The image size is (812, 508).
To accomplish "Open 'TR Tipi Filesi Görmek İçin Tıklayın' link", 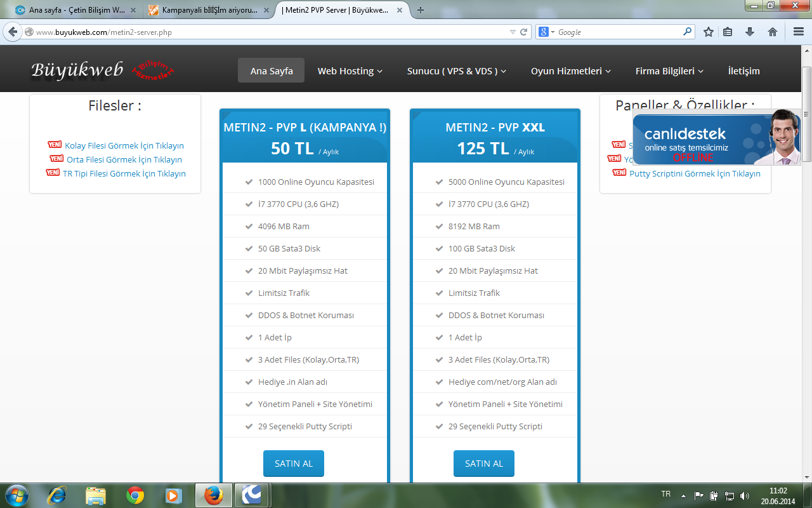I will point(124,173).
